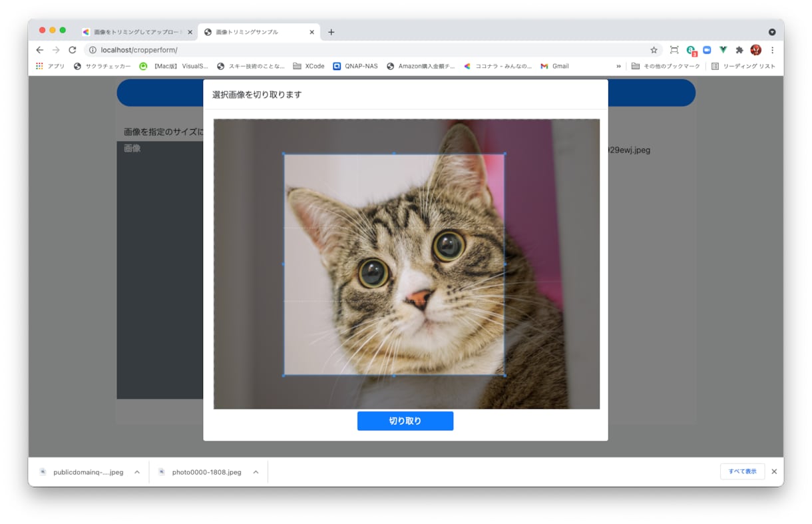Open the スキー技術のことな... bookmark
The image size is (812, 524).
click(x=251, y=66)
